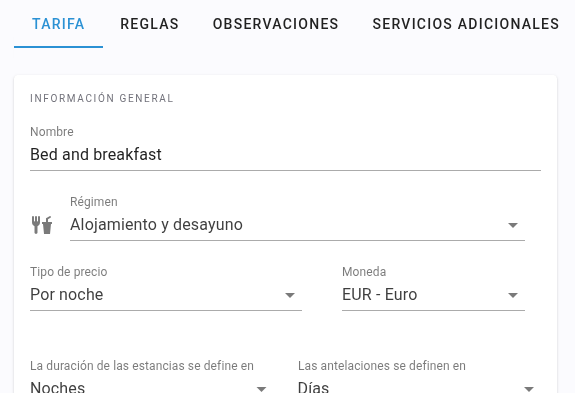
Task: Click the Tipo de precio dropdown arrow
Action: 290,295
